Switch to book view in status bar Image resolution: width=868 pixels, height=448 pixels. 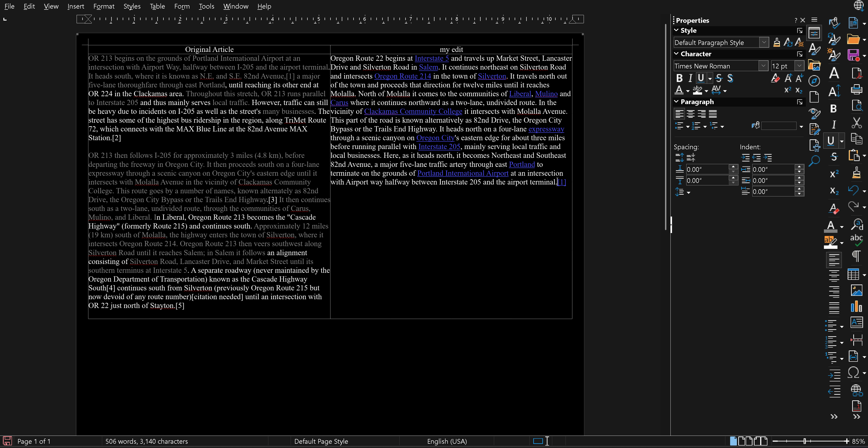(761, 441)
